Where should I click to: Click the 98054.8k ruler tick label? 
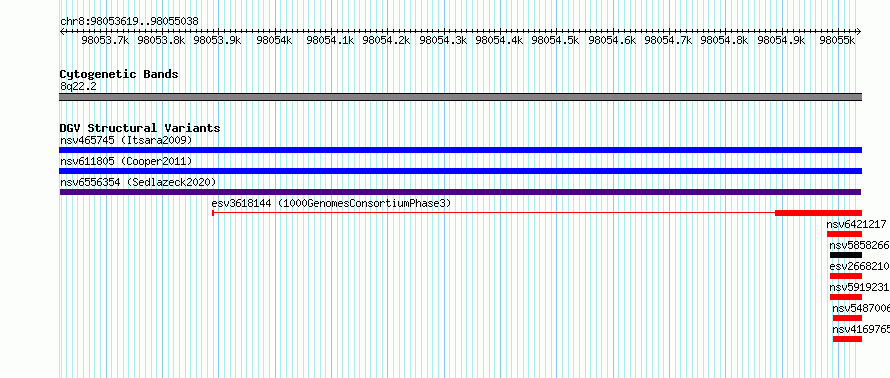click(724, 40)
